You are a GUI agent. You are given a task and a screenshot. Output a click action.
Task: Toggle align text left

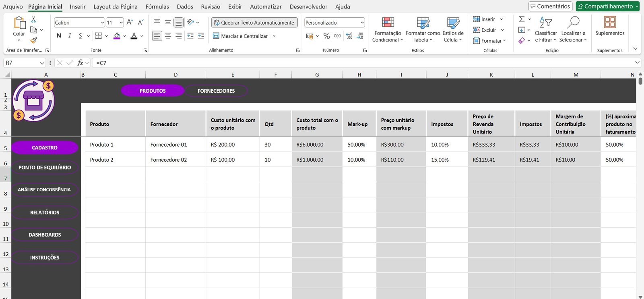click(x=157, y=36)
